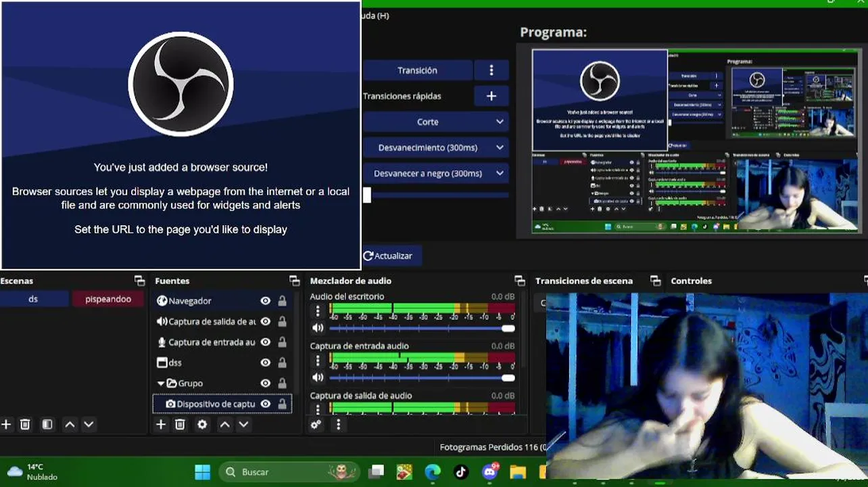Delete the selected scene with the Escenas trash icon

(x=25, y=425)
